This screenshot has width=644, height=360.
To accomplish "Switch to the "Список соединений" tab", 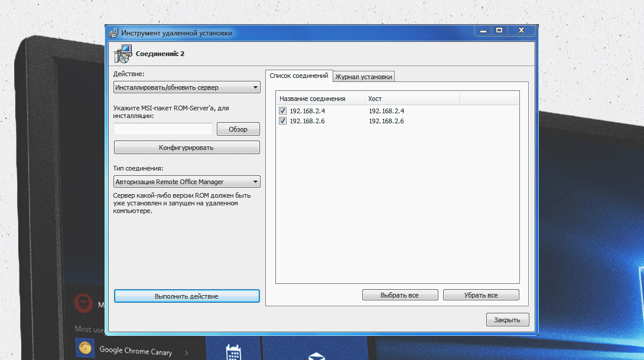I will point(298,76).
